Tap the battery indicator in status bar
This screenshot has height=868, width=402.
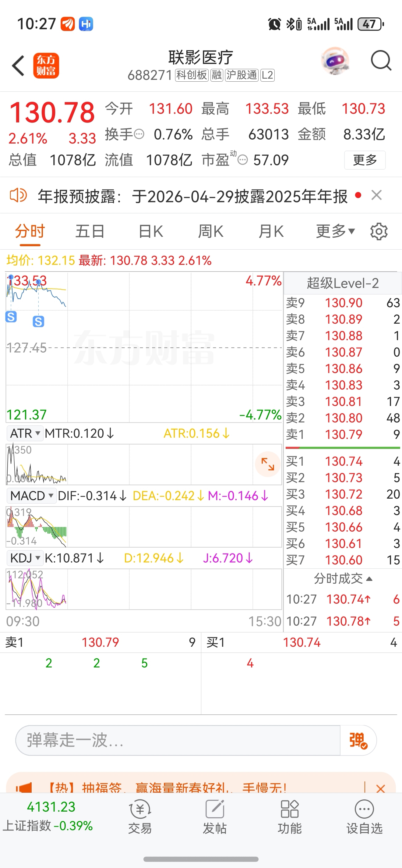tap(371, 24)
